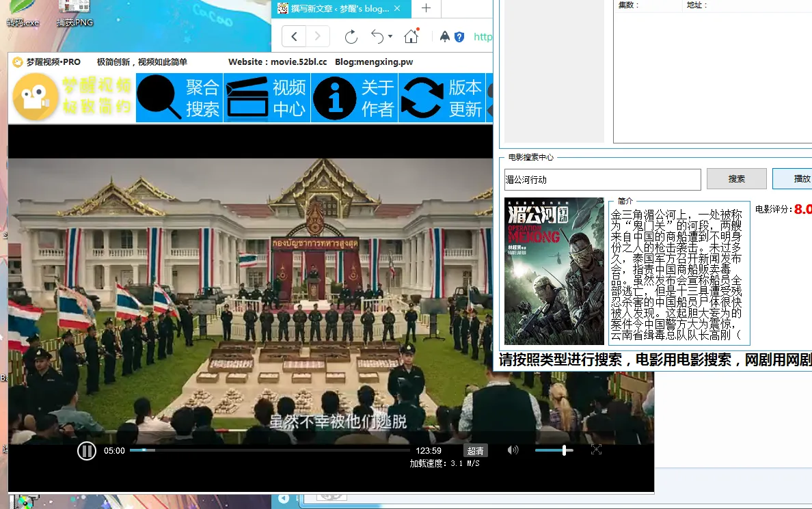Image resolution: width=812 pixels, height=509 pixels.
Task: Focus the 湄公河行动 search input field
Action: coord(603,179)
